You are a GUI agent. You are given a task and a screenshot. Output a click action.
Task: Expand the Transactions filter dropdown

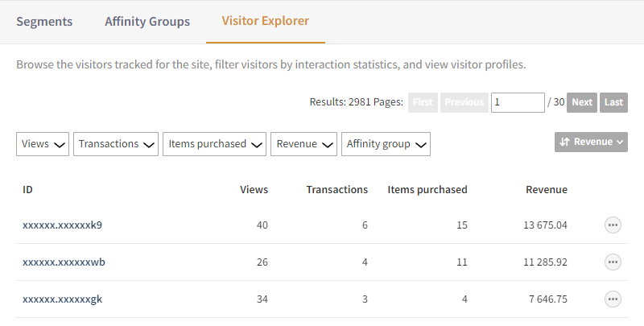(116, 144)
